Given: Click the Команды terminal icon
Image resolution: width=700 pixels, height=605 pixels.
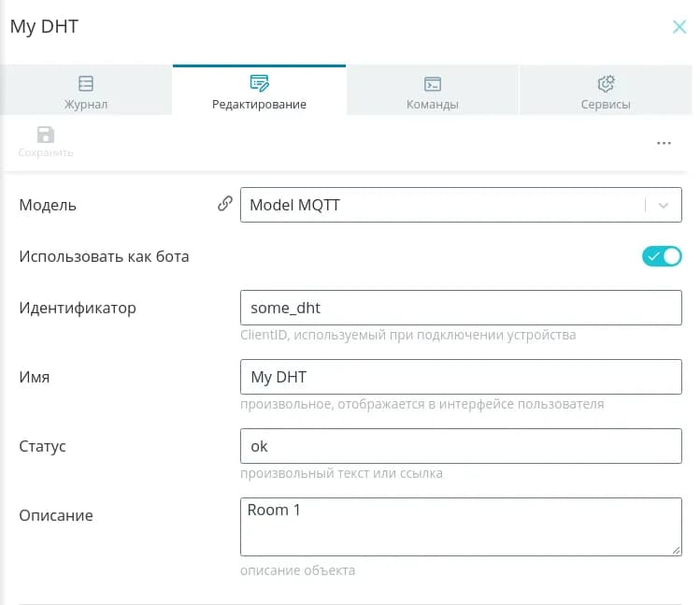Looking at the screenshot, I should point(432,83).
